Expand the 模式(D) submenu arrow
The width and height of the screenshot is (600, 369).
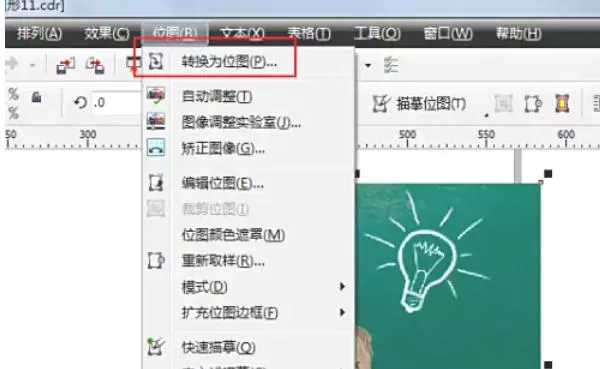click(342, 286)
